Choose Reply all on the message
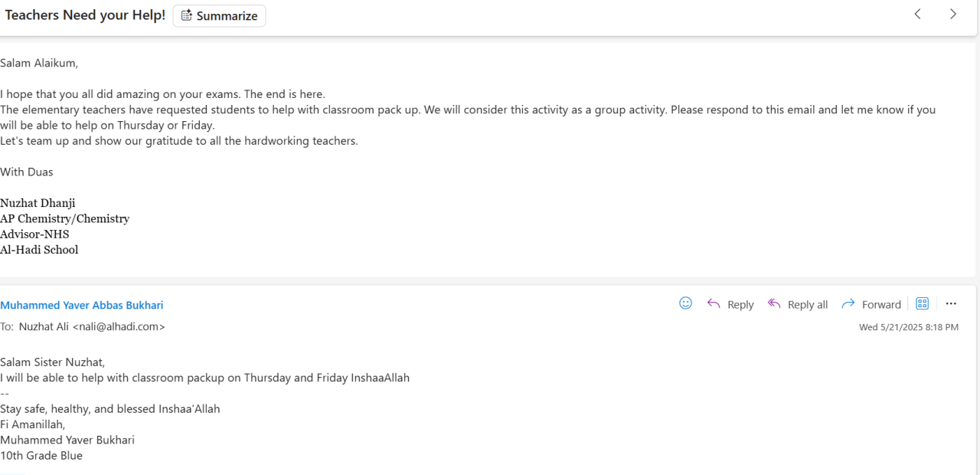Image resolution: width=980 pixels, height=475 pixels. [x=798, y=304]
